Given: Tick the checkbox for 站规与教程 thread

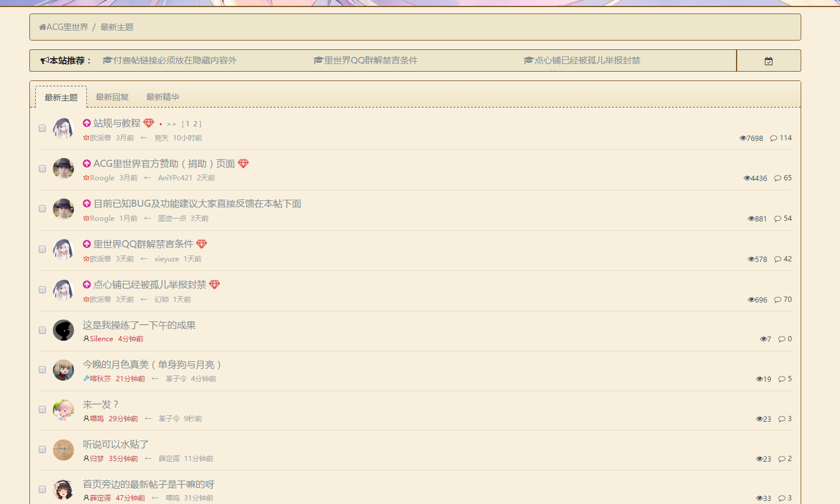Looking at the screenshot, I should click(42, 128).
